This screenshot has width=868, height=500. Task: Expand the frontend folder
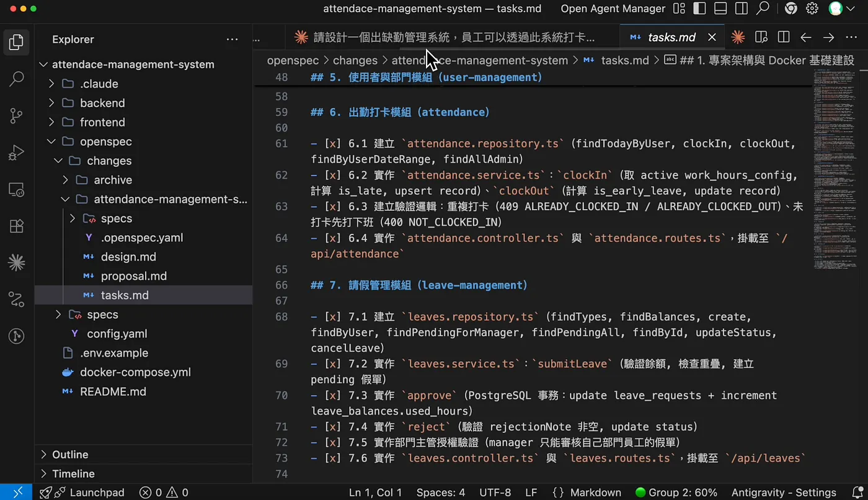click(51, 122)
